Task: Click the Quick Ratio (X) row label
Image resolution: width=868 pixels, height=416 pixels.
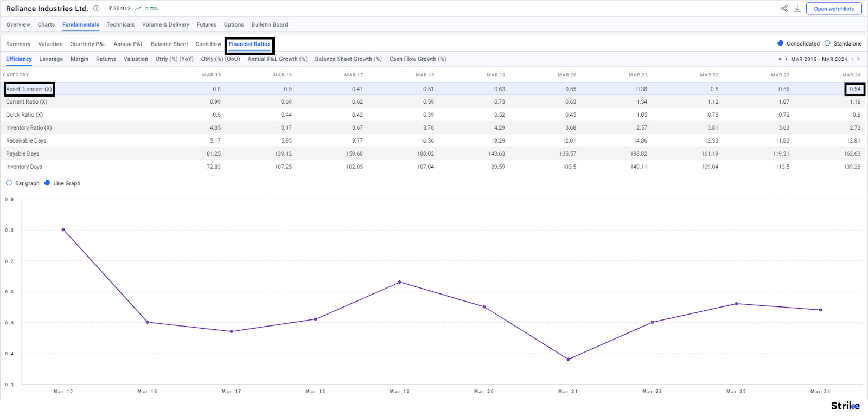Action: pyautogui.click(x=24, y=114)
